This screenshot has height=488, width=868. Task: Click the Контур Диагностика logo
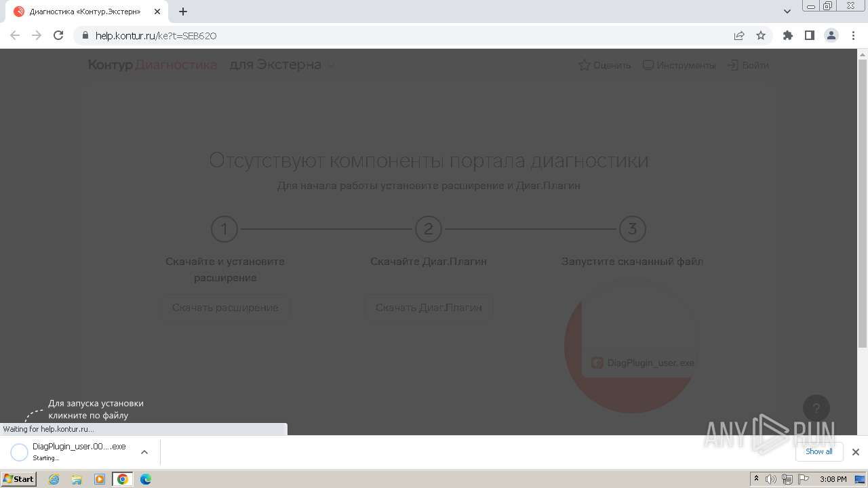[x=153, y=65]
